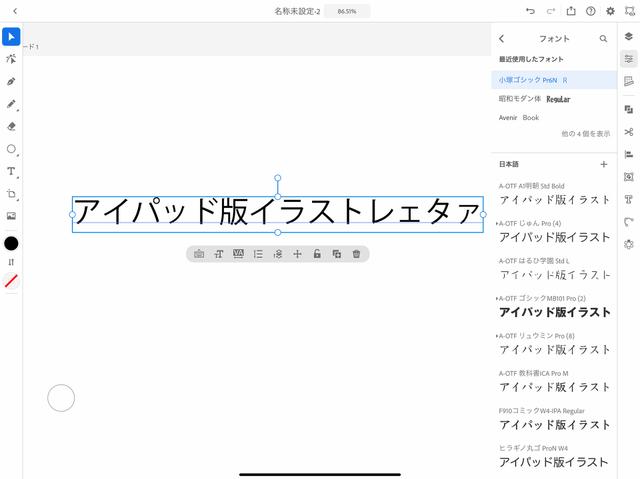Redo the last action
This screenshot has height=479, width=640.
[x=551, y=11]
